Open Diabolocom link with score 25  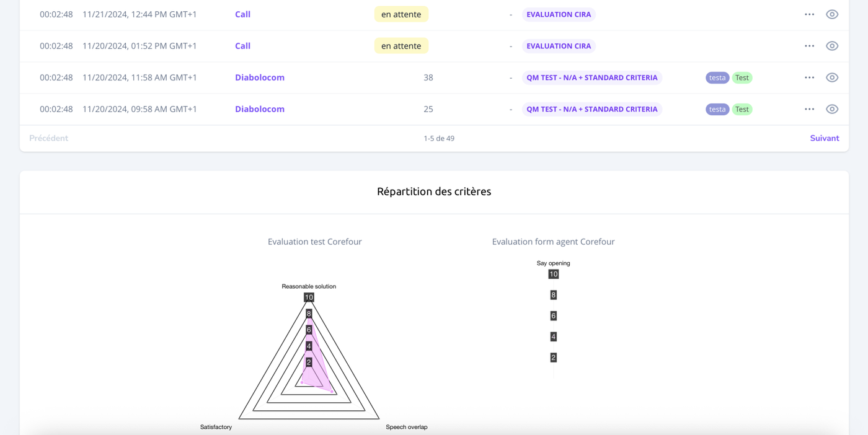259,109
